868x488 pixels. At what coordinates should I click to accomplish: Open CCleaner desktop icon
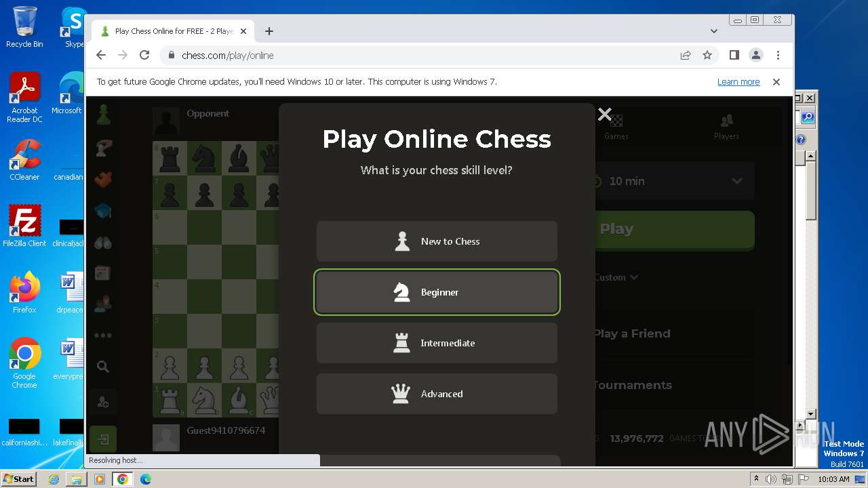[24, 160]
